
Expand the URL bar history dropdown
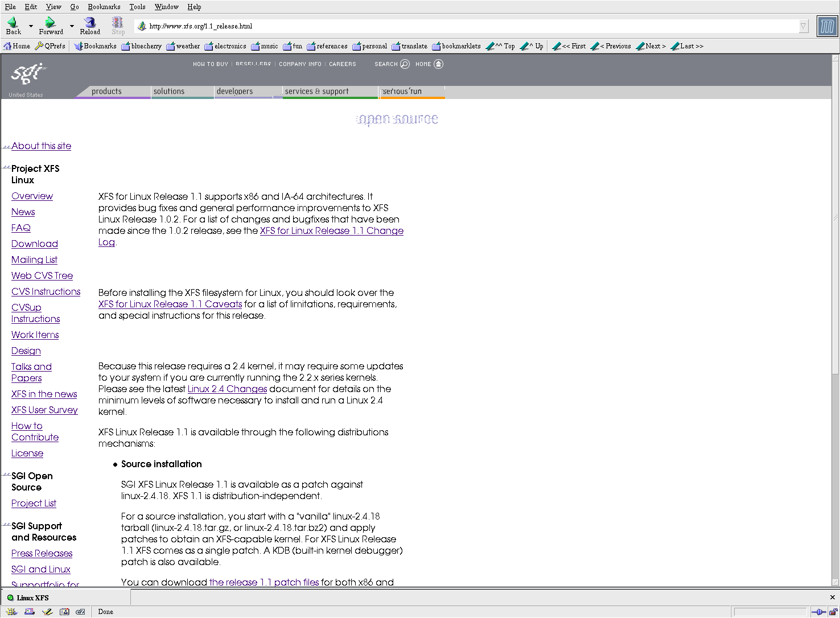click(803, 26)
